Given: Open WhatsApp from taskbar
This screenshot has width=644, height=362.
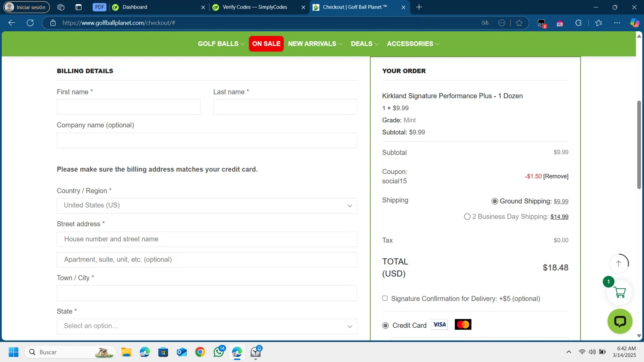Looking at the screenshot, I should point(219,352).
